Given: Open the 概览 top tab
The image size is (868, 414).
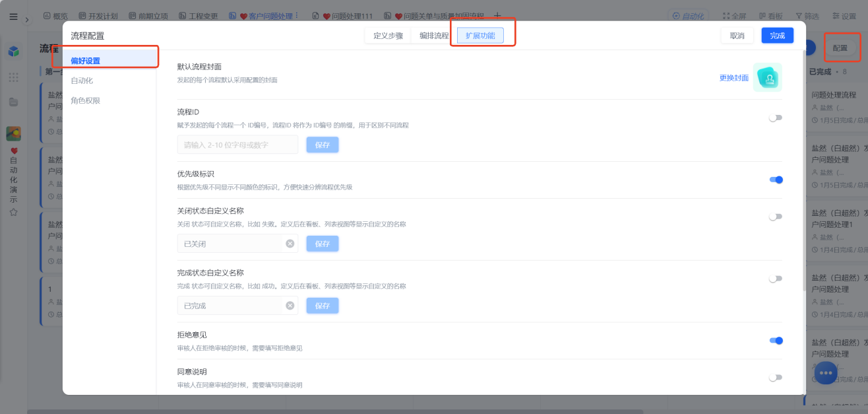Looking at the screenshot, I should point(55,16).
